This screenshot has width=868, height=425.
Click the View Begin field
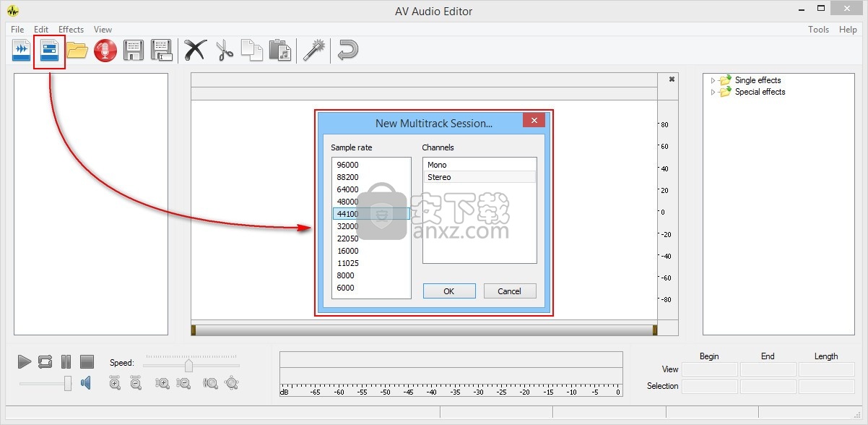tap(710, 369)
